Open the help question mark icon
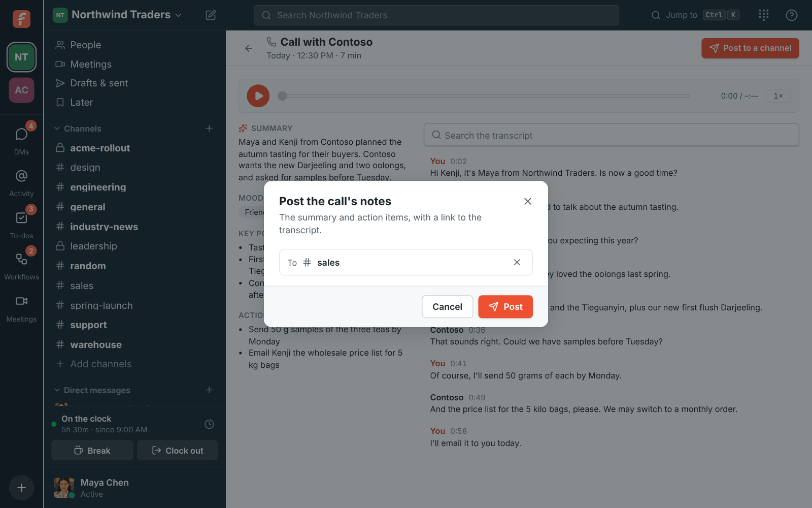This screenshot has width=812, height=508. [791, 15]
